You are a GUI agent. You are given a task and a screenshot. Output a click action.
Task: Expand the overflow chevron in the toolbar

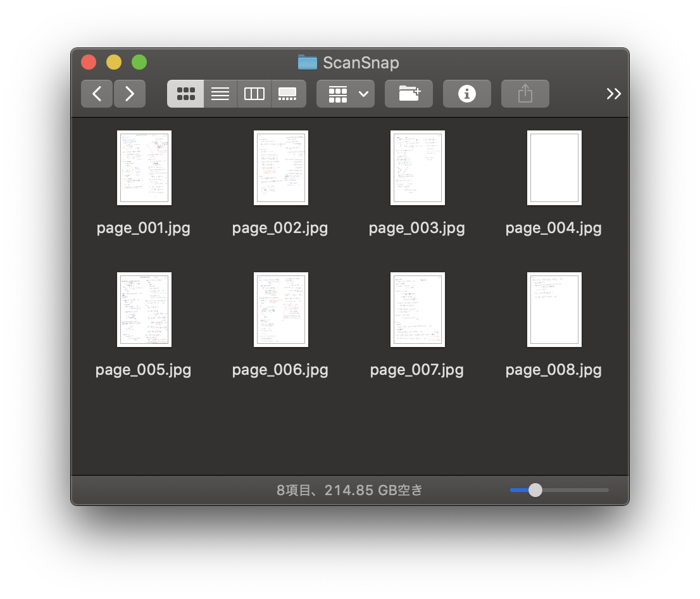[x=613, y=93]
